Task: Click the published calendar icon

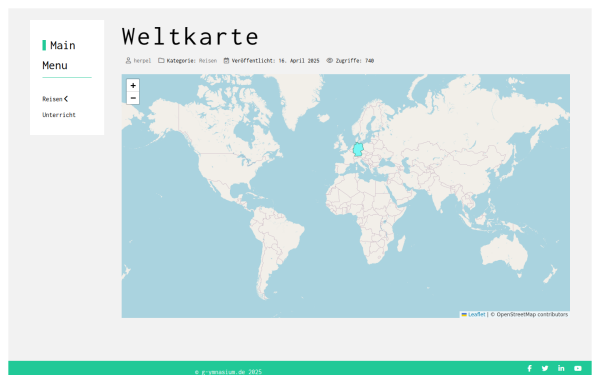Action: point(227,60)
